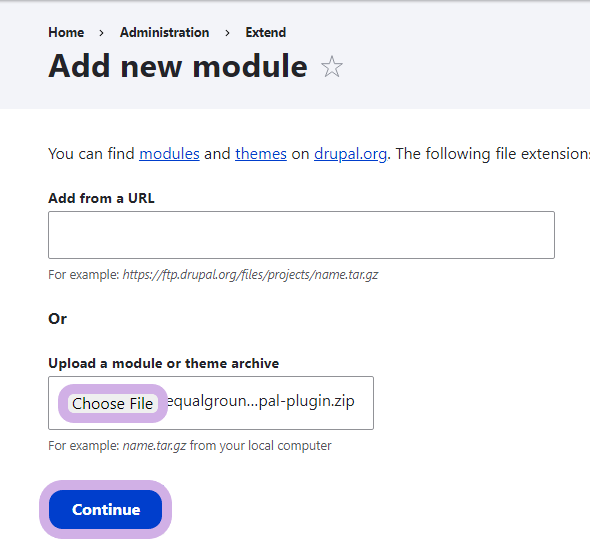Viewport: 590px width, 552px height.
Task: Go to Home breadcrumb link
Action: click(x=66, y=32)
